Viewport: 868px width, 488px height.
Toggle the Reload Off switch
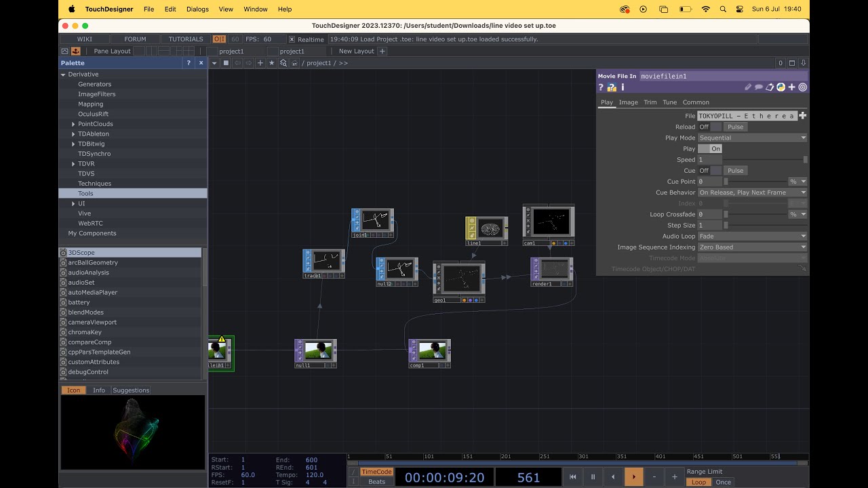[710, 127]
